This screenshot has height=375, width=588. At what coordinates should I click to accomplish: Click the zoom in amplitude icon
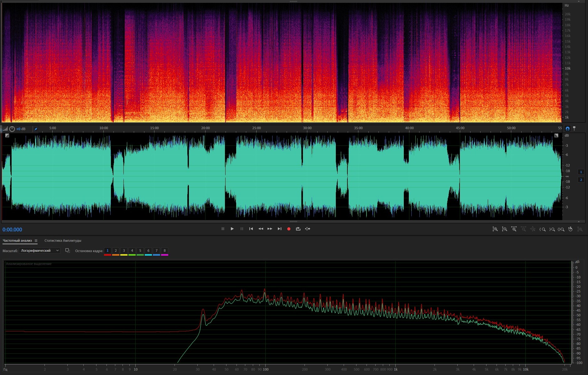click(x=495, y=229)
